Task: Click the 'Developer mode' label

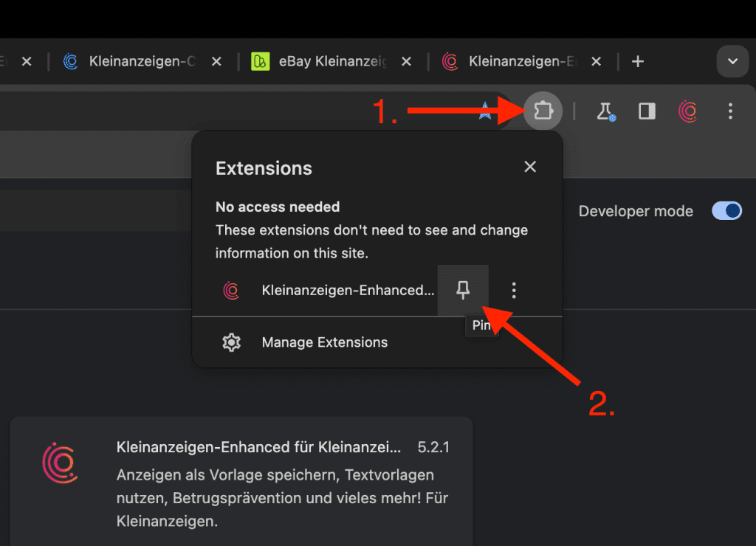Action: [636, 211]
